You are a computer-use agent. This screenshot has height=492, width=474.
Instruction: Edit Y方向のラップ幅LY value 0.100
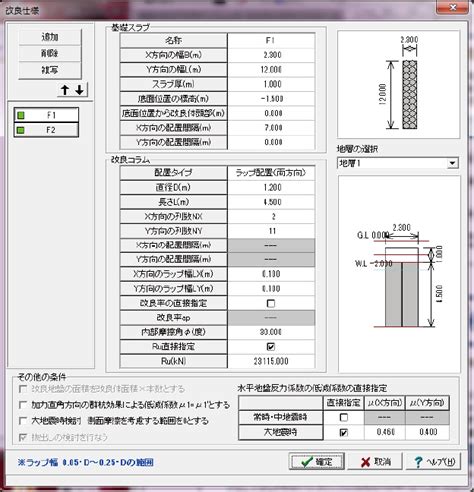[271, 289]
